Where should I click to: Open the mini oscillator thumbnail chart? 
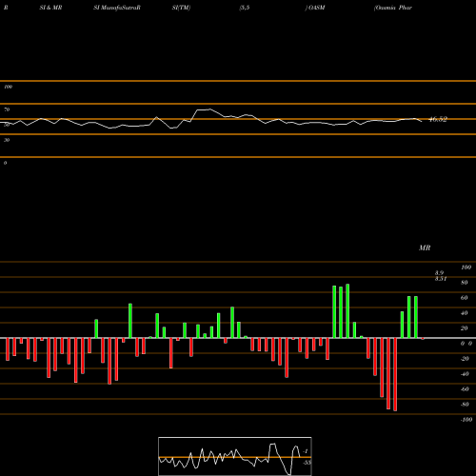235,456
